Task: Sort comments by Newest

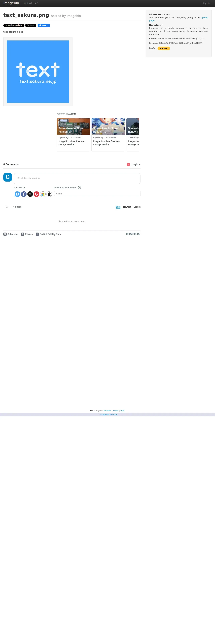Action: tap(127, 207)
